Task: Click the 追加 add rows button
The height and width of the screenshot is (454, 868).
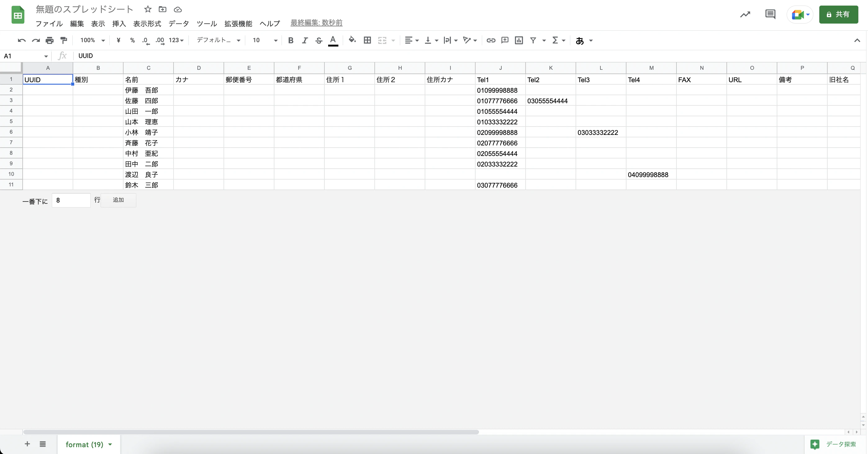Action: (x=118, y=200)
